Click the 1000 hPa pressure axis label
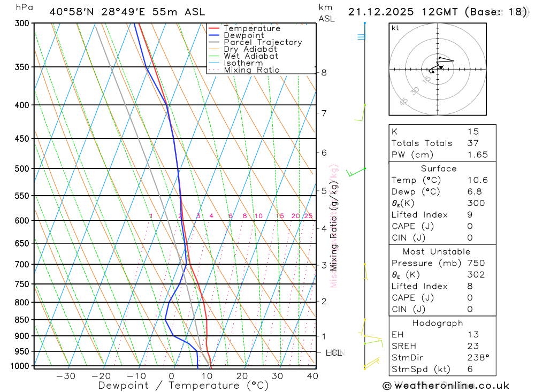 [x=20, y=366]
